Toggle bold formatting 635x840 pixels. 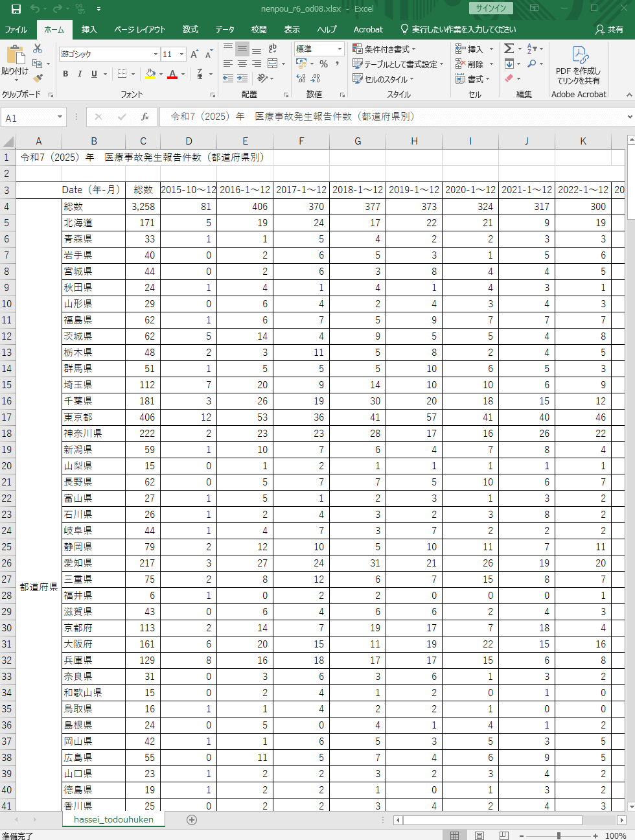[x=65, y=74]
